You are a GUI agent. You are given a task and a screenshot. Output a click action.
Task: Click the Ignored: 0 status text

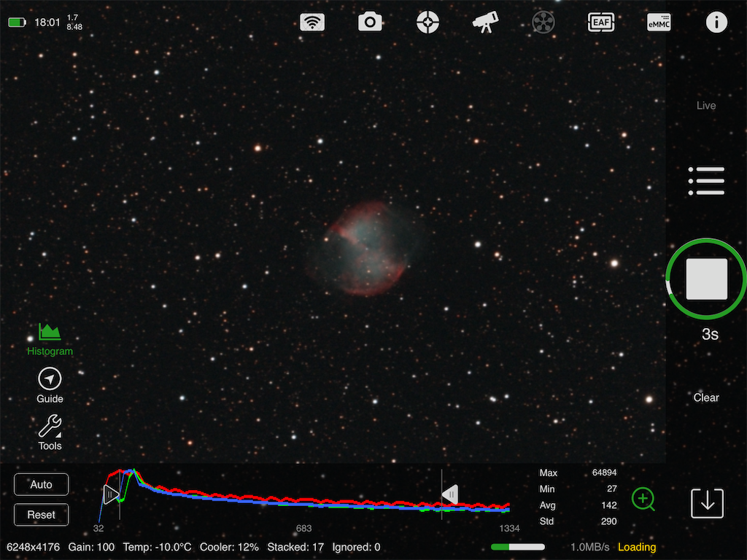coord(356,547)
